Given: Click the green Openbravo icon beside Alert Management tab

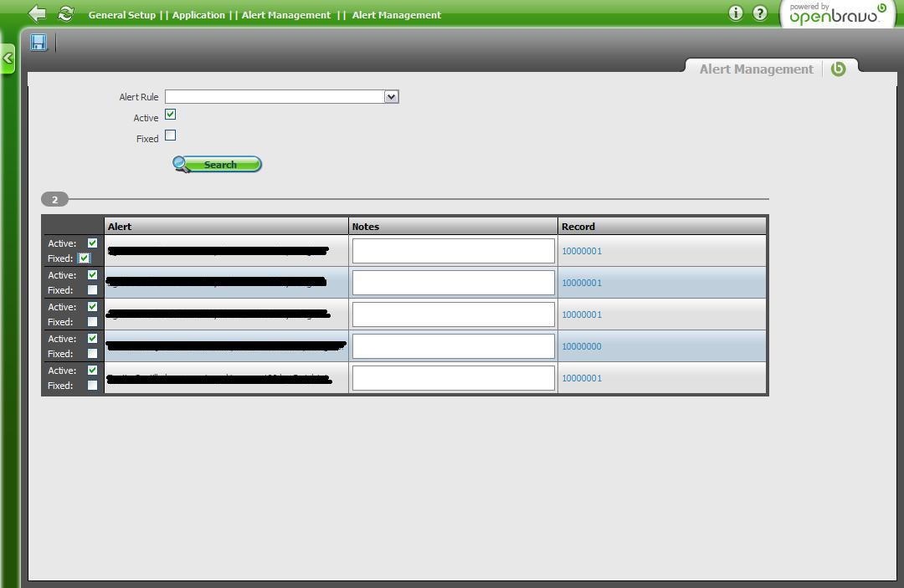Looking at the screenshot, I should (x=838, y=69).
